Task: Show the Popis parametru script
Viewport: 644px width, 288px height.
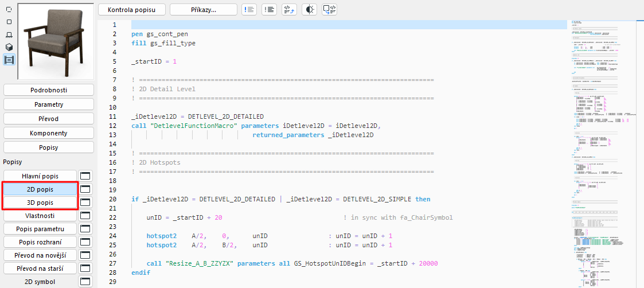Action: click(x=40, y=229)
